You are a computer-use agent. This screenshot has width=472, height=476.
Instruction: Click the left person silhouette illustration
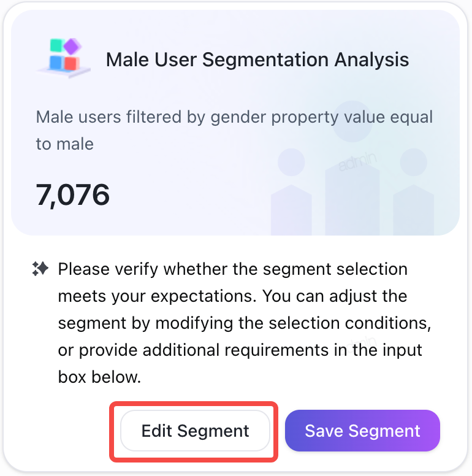coord(291,192)
